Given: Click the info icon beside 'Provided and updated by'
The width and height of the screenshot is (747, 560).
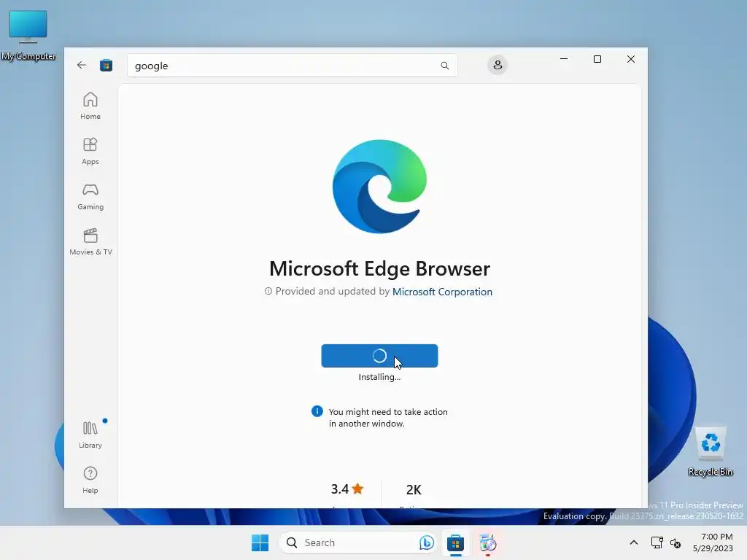Looking at the screenshot, I should (x=268, y=291).
